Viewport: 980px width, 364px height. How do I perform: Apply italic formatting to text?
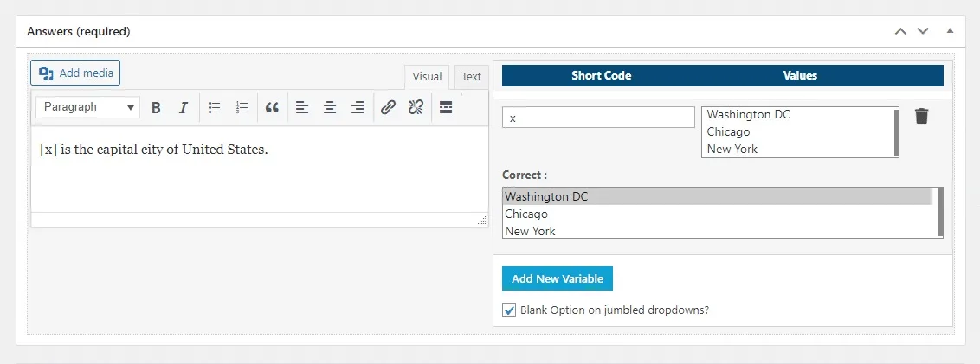(183, 108)
